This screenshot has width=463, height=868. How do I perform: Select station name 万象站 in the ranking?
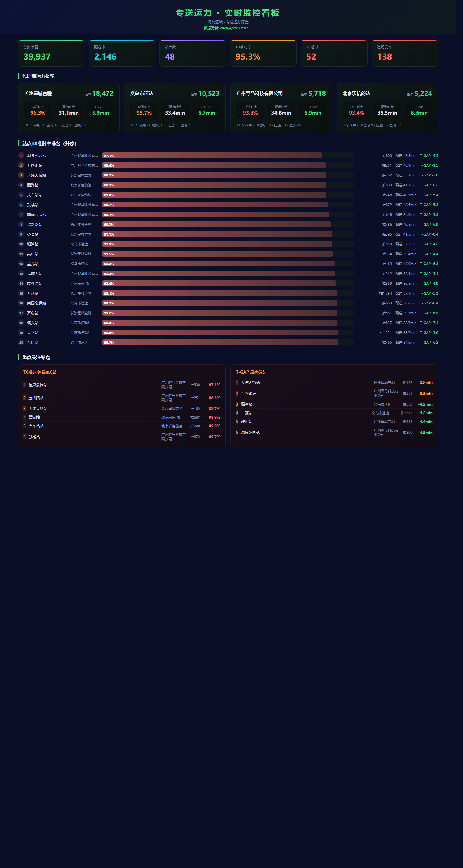(33, 313)
